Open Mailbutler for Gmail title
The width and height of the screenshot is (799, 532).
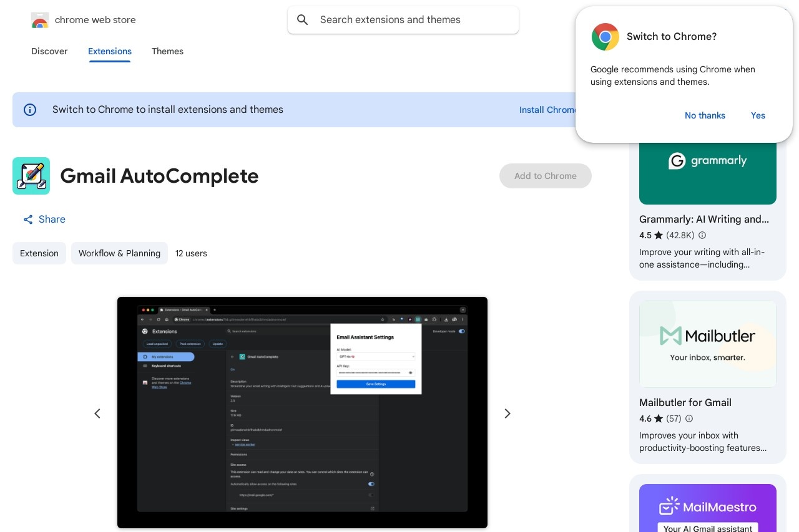pos(685,403)
